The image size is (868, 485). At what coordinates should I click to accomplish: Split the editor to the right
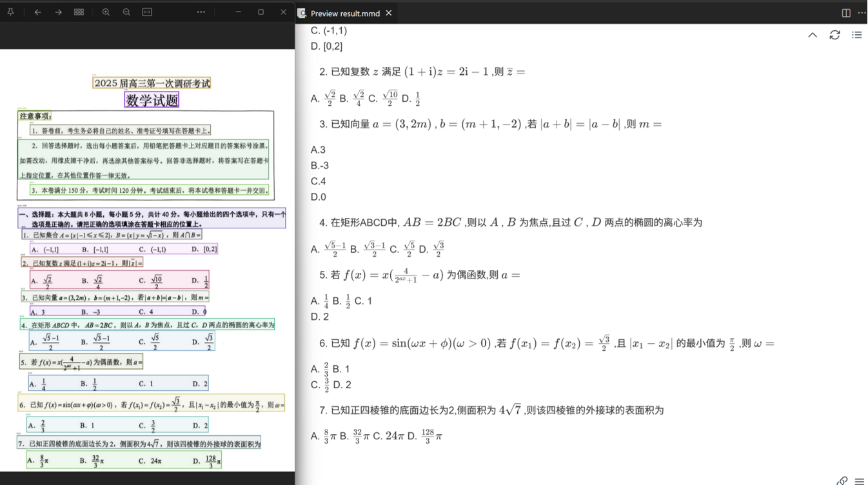point(846,13)
